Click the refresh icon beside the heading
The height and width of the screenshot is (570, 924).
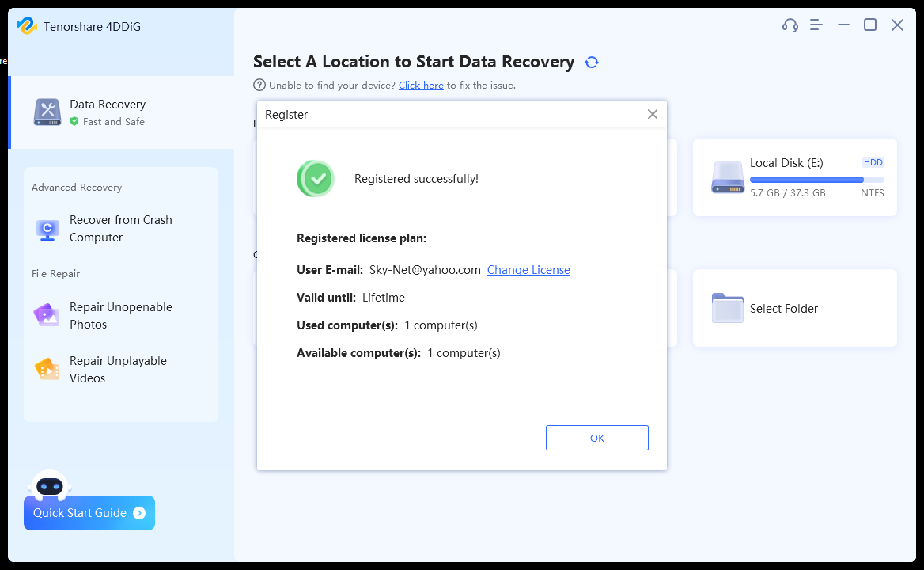pyautogui.click(x=592, y=62)
